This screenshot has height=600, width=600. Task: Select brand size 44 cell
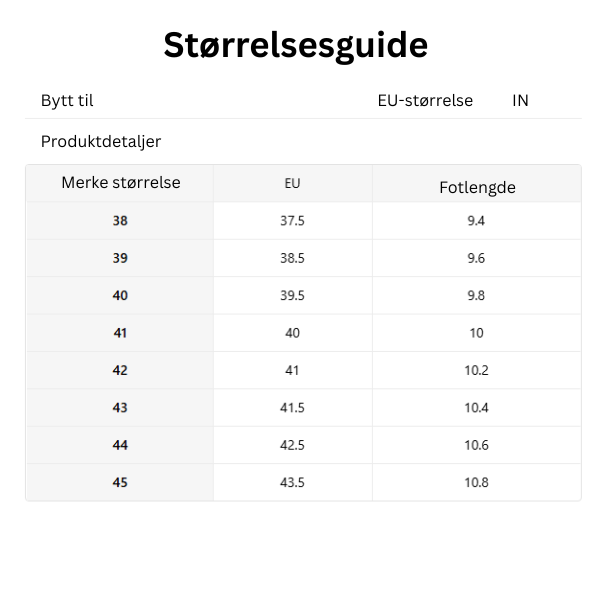coord(120,445)
